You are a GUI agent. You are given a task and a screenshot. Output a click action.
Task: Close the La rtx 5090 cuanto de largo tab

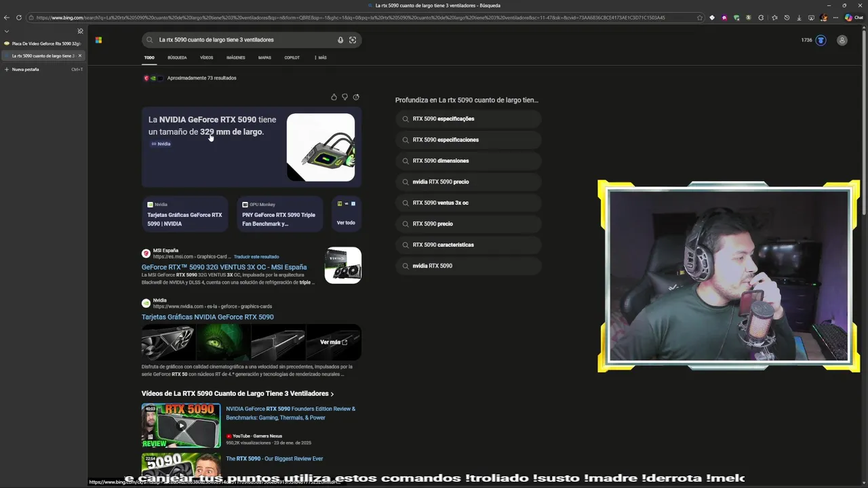[80, 56]
